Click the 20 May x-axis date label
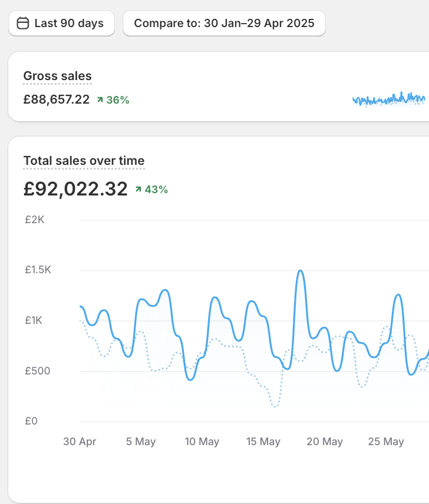The height and width of the screenshot is (504, 429). click(325, 442)
